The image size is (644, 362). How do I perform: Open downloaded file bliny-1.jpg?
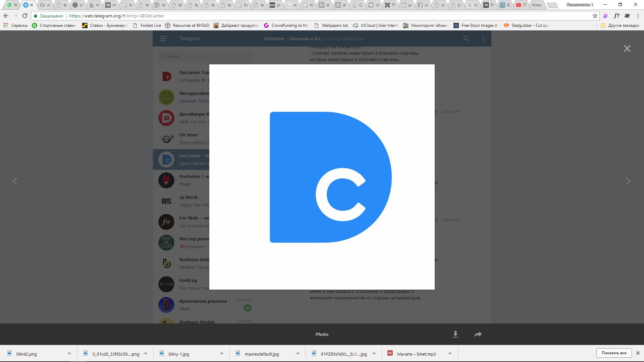coord(179,354)
